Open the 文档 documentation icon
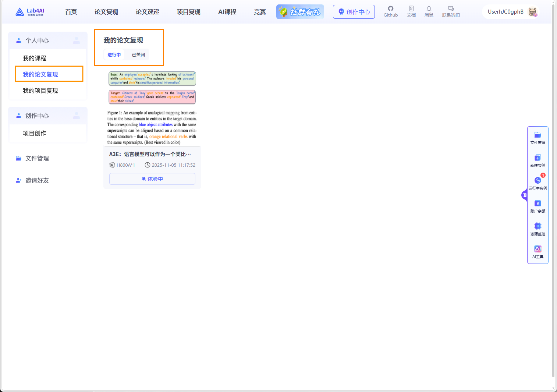 (411, 11)
